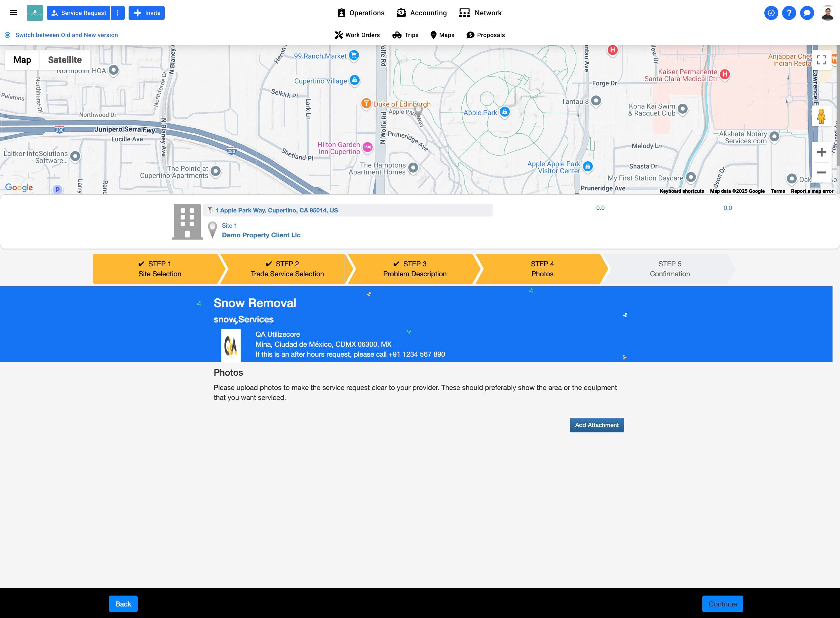Image resolution: width=840 pixels, height=618 pixels.
Task: Zoom in on the map
Action: point(821,152)
